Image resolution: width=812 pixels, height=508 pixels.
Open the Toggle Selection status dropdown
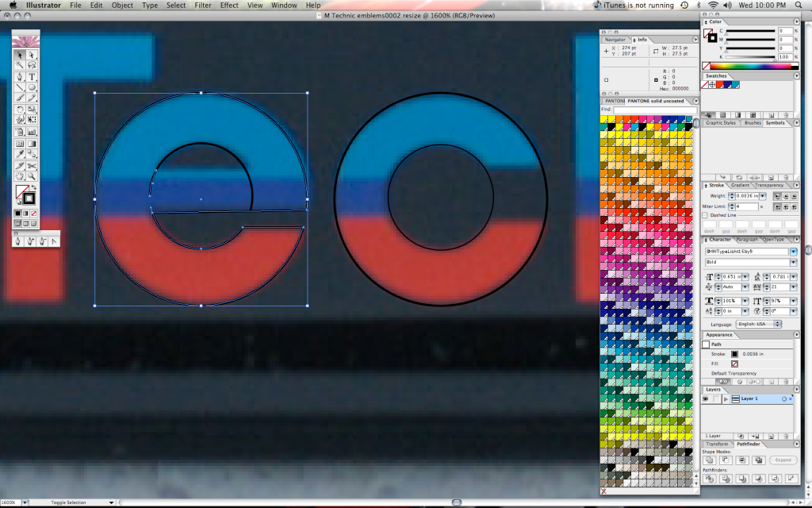tap(111, 502)
